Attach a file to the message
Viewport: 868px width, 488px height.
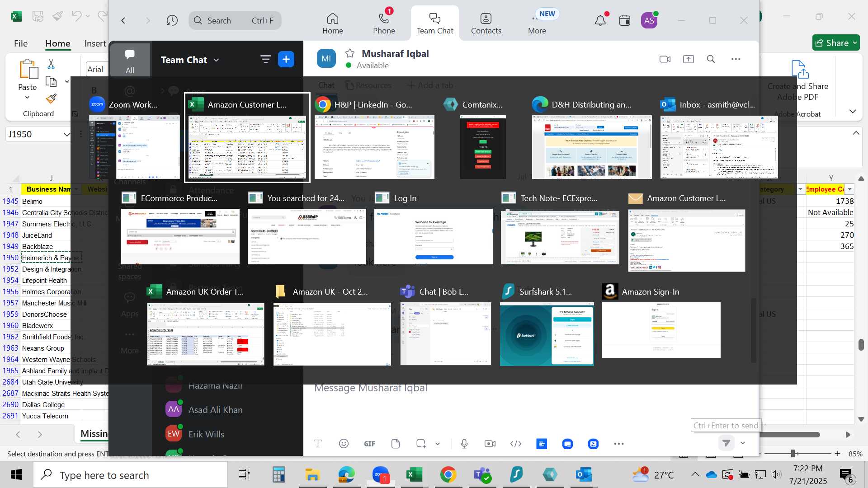coord(396,444)
